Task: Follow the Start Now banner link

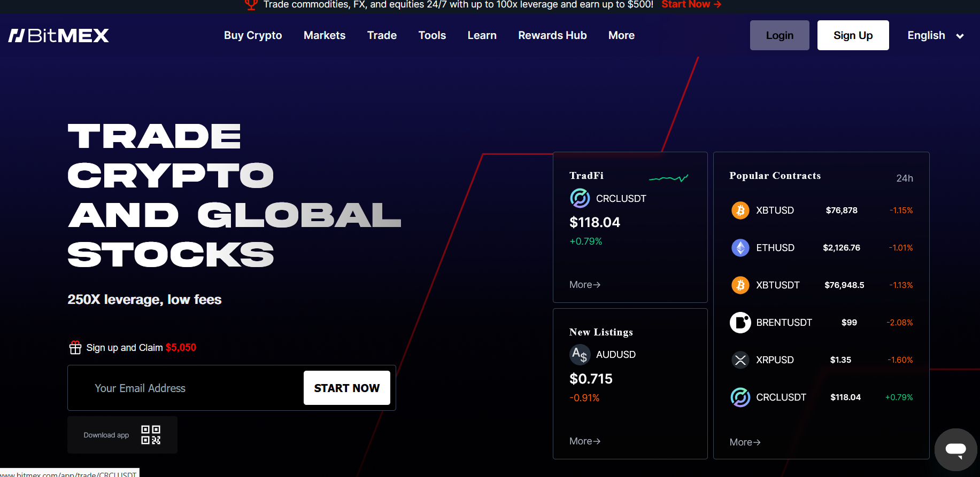Action: (x=691, y=4)
